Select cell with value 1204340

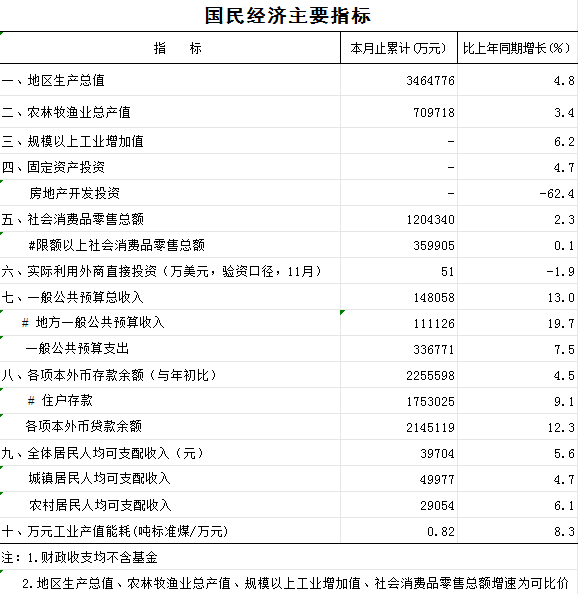(x=399, y=219)
